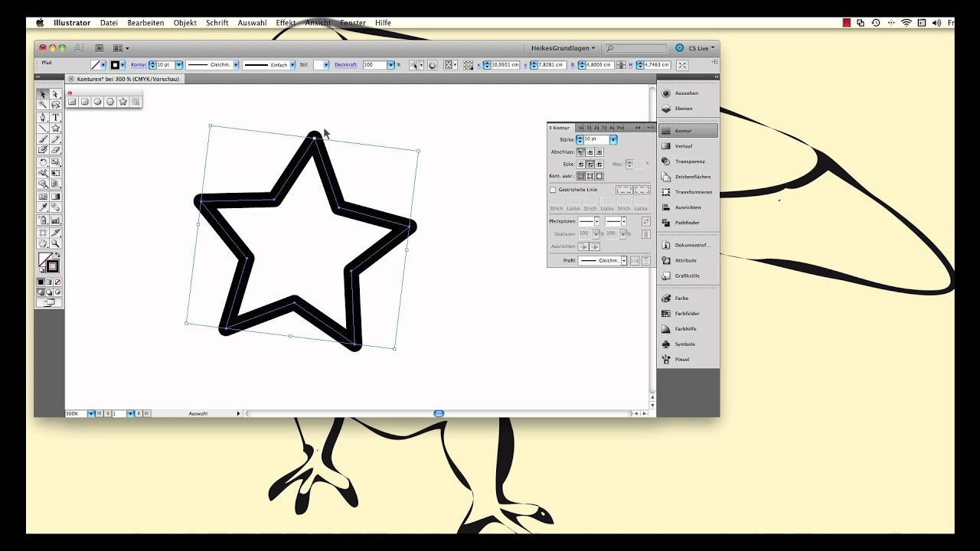Open the CS Live dropdown
Viewport: 980px width, 551px height.
click(695, 48)
